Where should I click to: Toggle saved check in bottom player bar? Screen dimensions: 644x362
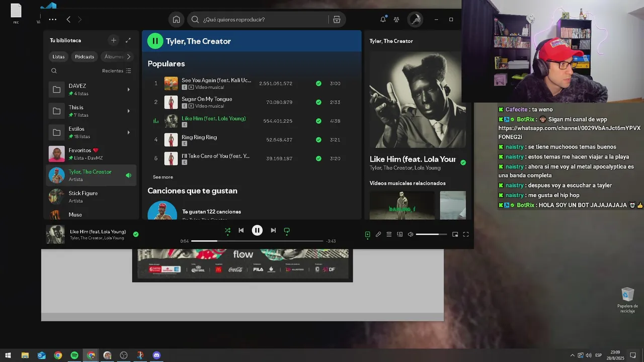pyautogui.click(x=136, y=234)
